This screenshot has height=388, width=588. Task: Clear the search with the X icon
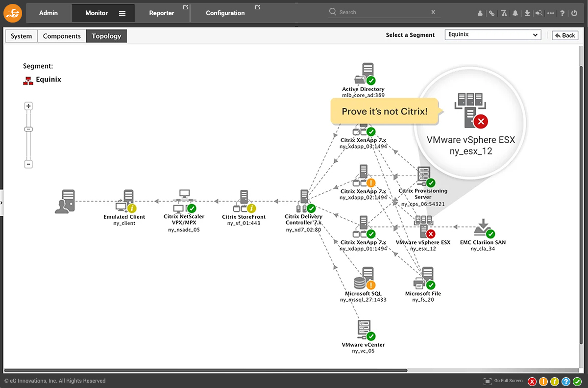pyautogui.click(x=433, y=12)
